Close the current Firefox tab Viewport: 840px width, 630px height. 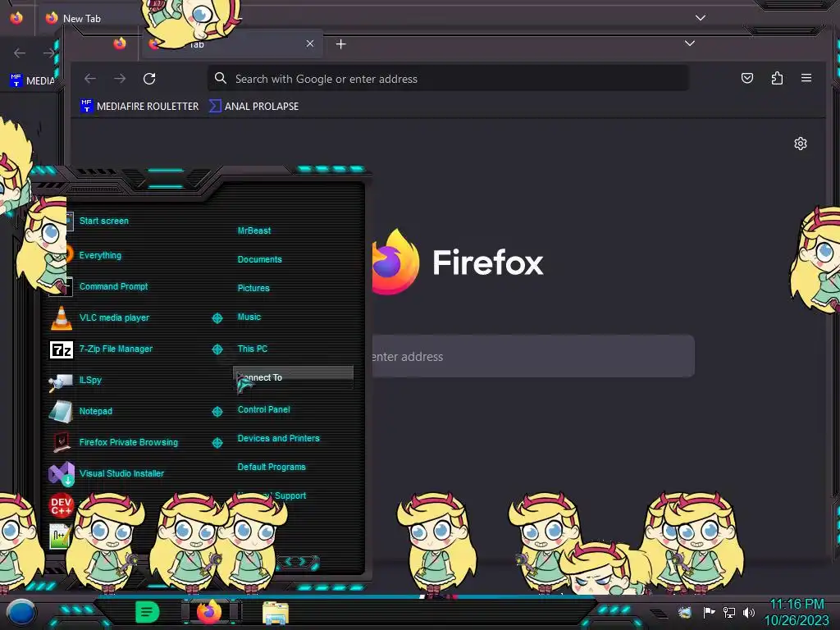309,43
